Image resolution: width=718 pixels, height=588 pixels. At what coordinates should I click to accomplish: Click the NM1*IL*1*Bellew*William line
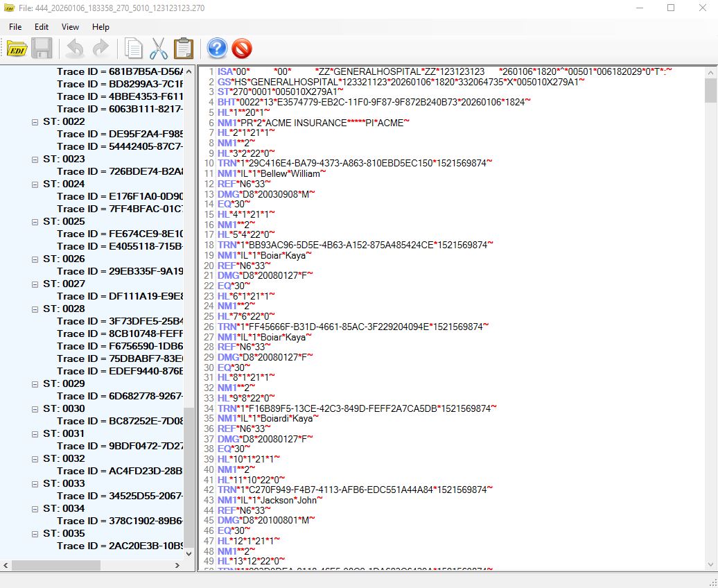[x=272, y=174]
